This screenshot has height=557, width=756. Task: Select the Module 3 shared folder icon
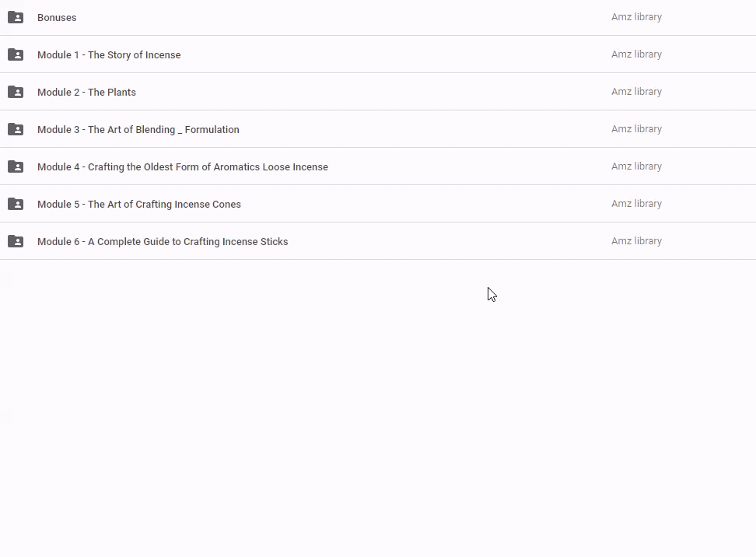[16, 129]
